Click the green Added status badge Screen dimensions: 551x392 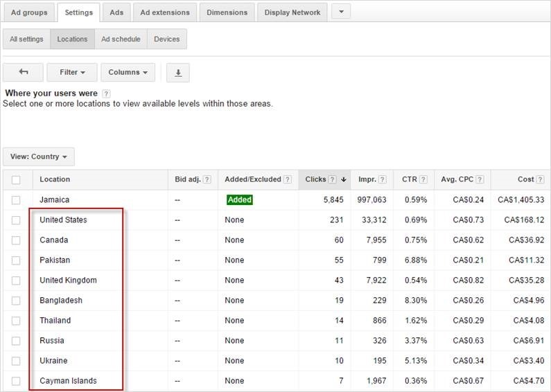pos(239,200)
